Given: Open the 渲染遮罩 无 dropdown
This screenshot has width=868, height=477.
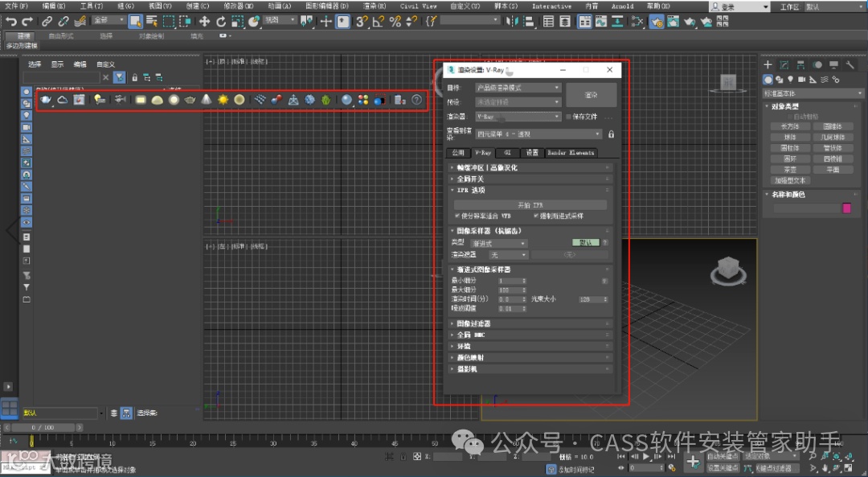Looking at the screenshot, I should [508, 255].
